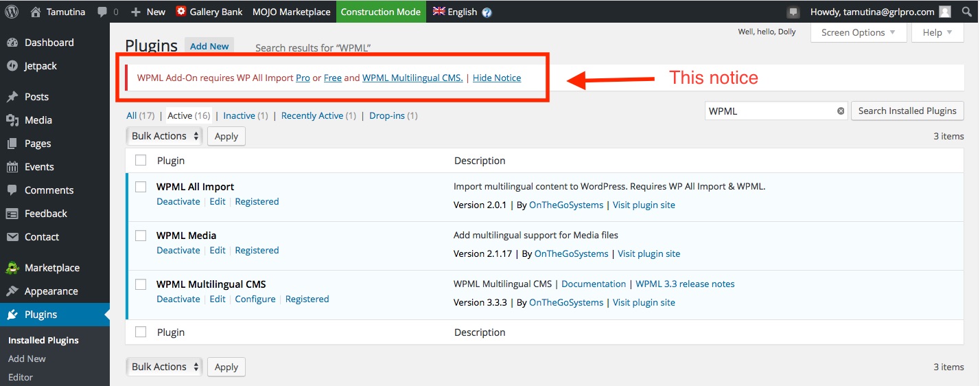Open the Free link in notice
The width and height of the screenshot is (980, 386).
333,78
